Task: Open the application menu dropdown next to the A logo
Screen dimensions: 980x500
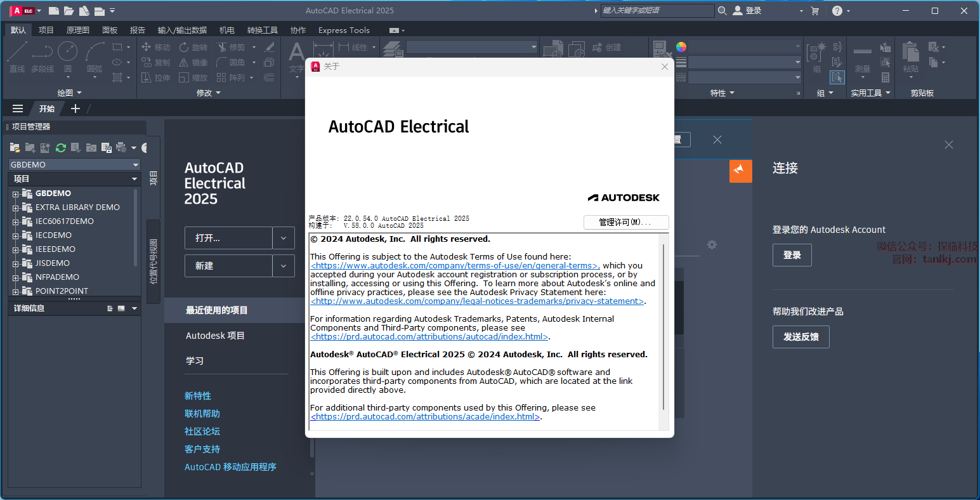Action: 39,11
